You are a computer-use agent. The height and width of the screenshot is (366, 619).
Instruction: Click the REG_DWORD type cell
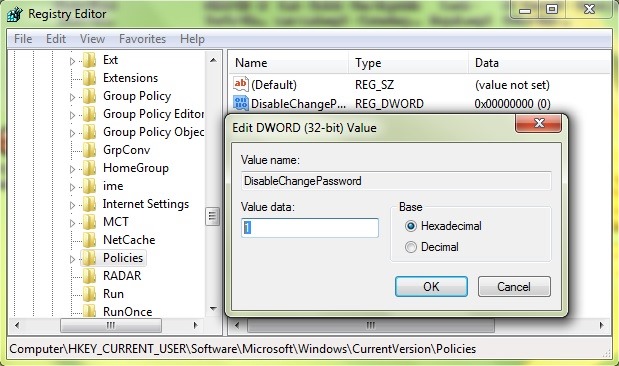pyautogui.click(x=389, y=104)
